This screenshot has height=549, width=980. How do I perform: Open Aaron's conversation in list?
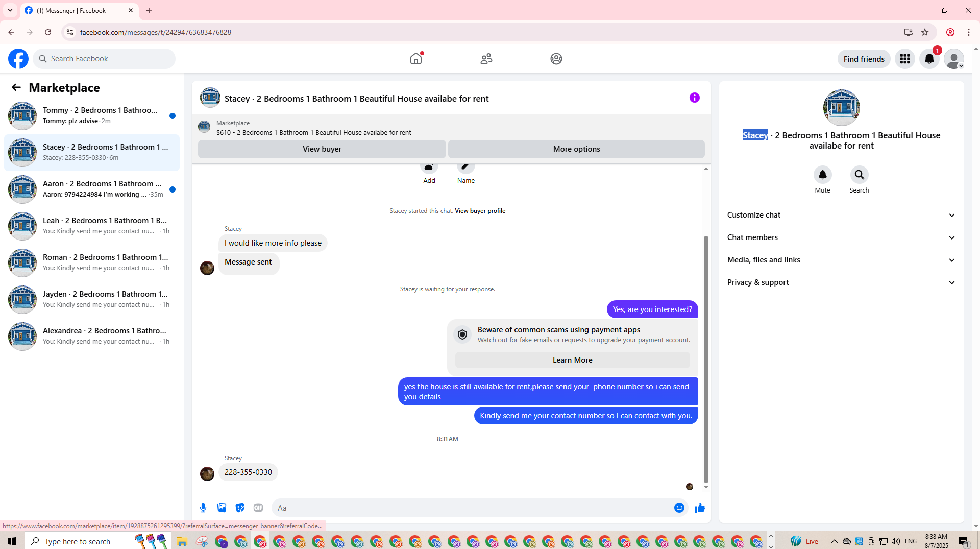[92, 189]
